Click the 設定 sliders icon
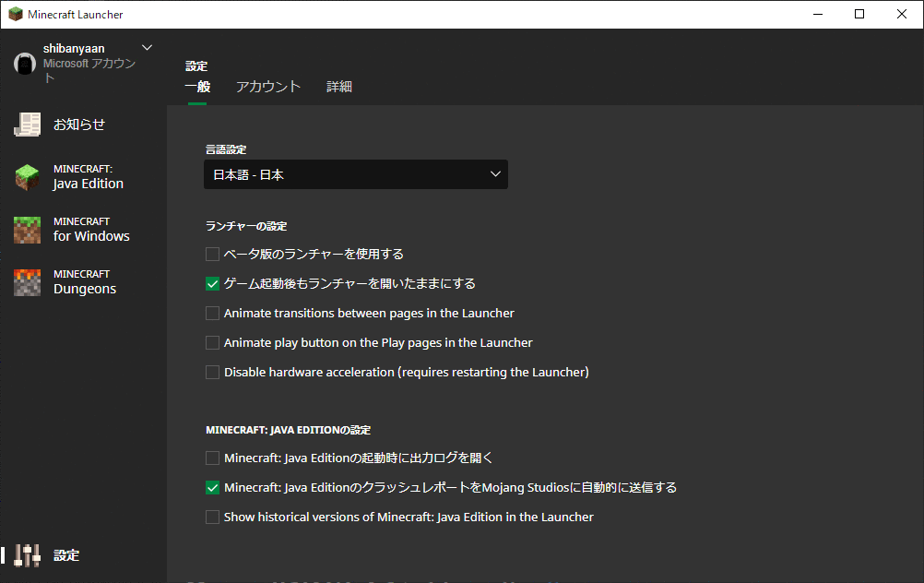Viewport: 924px width, 583px height. 26,554
